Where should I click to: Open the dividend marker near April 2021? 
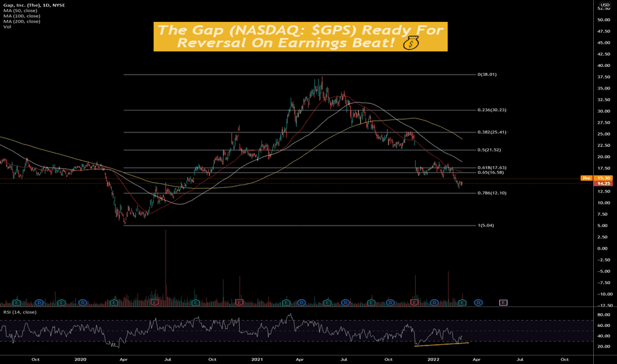click(301, 302)
